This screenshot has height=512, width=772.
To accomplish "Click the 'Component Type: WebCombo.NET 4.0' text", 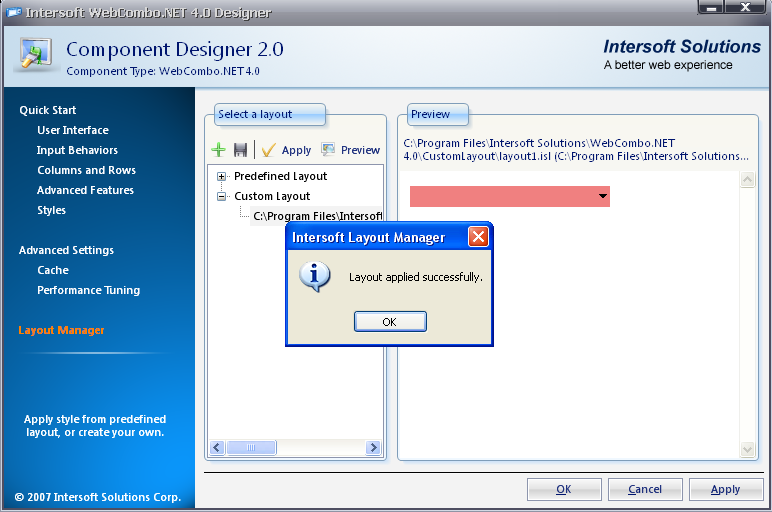I will (163, 71).
